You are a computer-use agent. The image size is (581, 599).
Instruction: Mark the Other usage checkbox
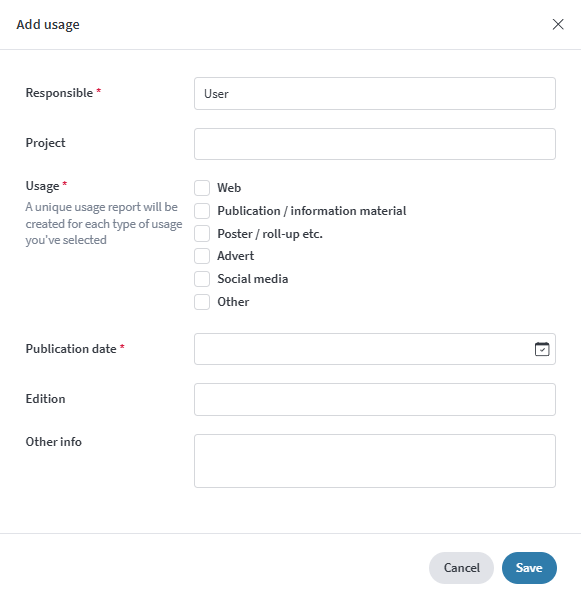pos(202,302)
